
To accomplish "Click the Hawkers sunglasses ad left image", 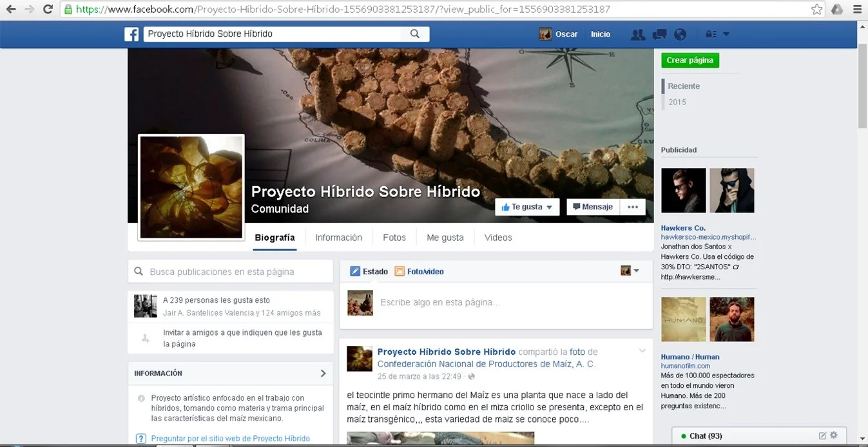I will click(x=683, y=191).
